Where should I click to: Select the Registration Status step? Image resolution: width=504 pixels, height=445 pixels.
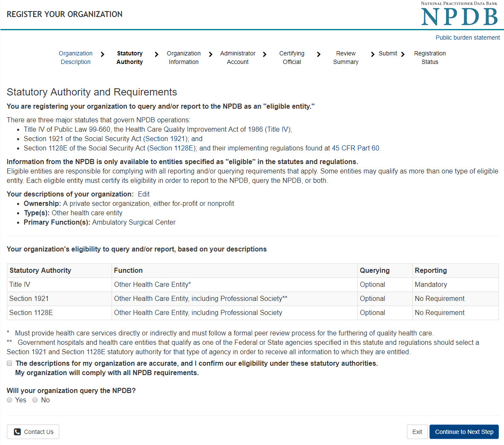pyautogui.click(x=430, y=58)
